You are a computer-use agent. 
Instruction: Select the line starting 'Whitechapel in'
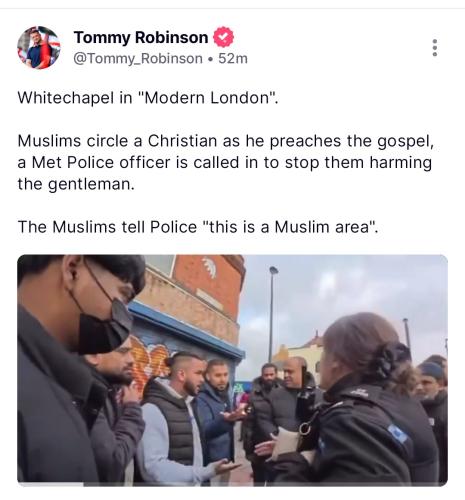point(148,98)
